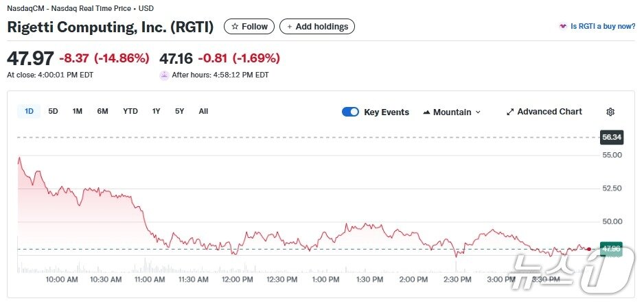Click the expand arrows Advanced Chart icon

510,112
